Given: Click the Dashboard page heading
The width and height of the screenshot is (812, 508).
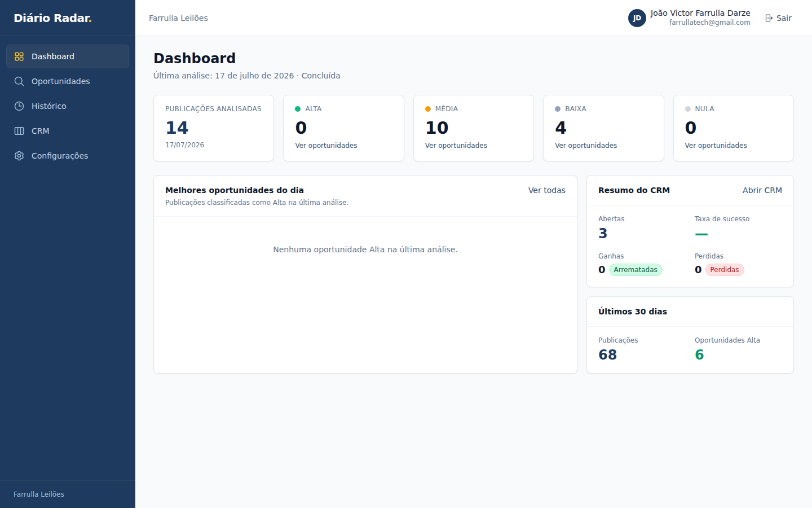Looking at the screenshot, I should pyautogui.click(x=195, y=58).
